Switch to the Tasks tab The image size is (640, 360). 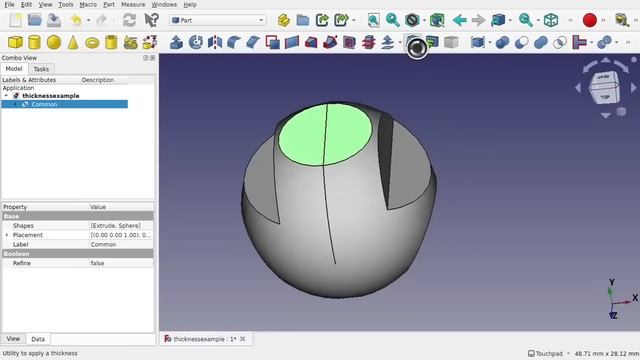tap(41, 69)
